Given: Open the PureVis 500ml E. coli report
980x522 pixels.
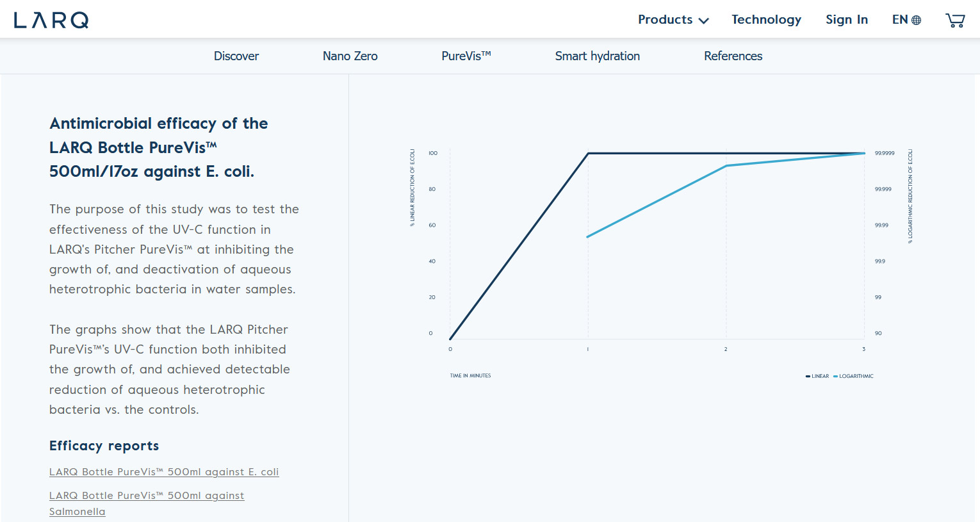Looking at the screenshot, I should click(x=164, y=472).
